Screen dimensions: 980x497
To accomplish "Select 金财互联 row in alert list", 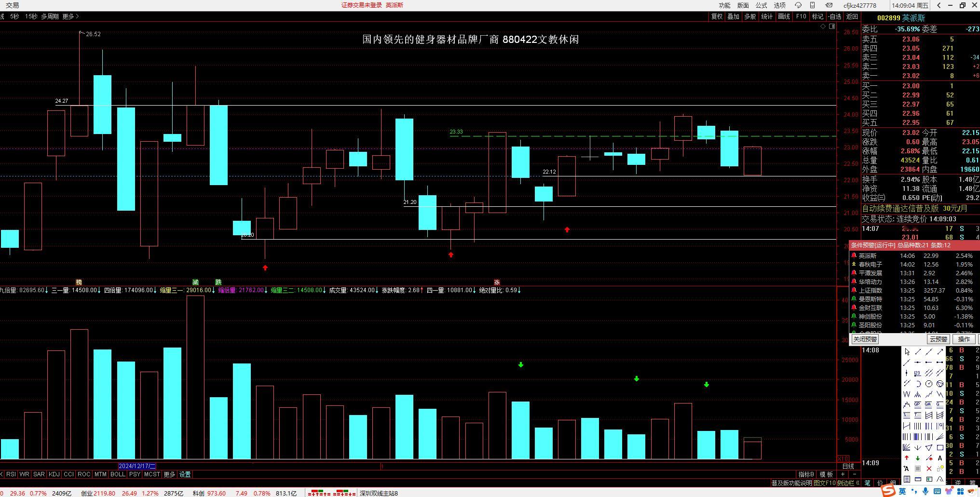I will click(x=914, y=308).
